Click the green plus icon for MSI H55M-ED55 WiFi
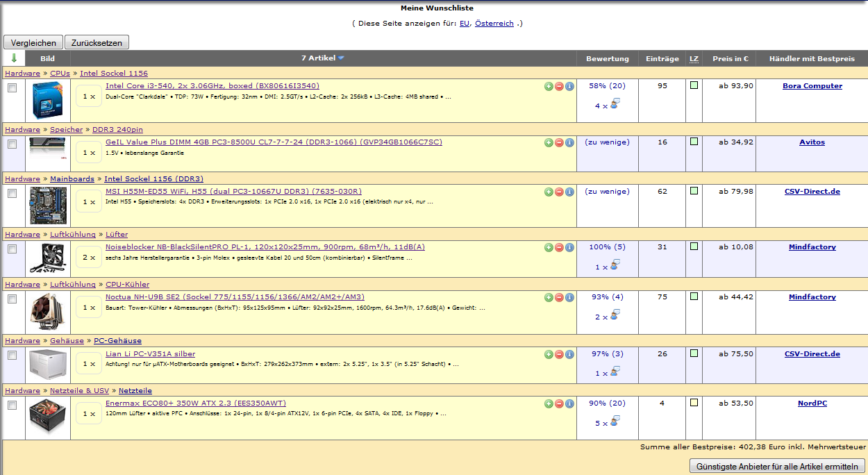The width and height of the screenshot is (868, 475). tap(549, 192)
